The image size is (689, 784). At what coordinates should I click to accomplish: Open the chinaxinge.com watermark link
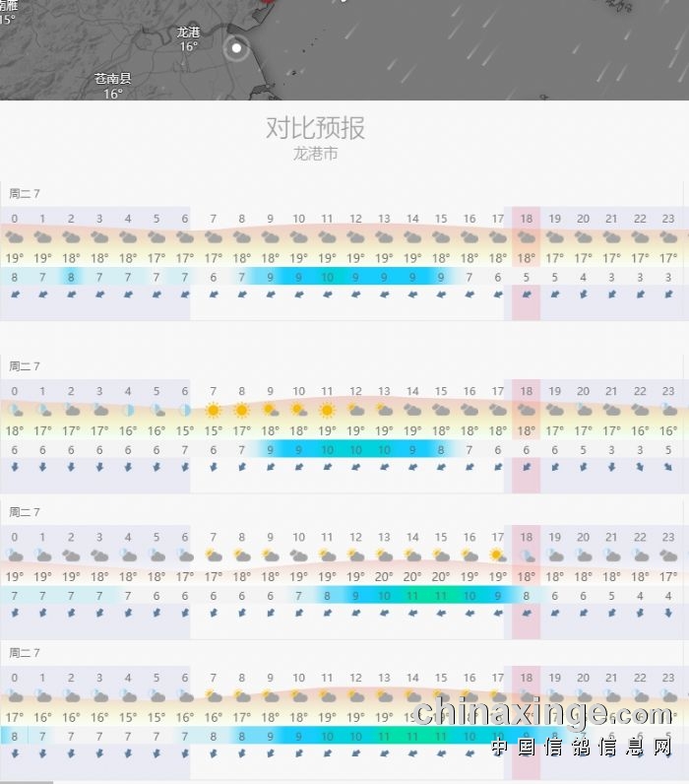point(543,714)
